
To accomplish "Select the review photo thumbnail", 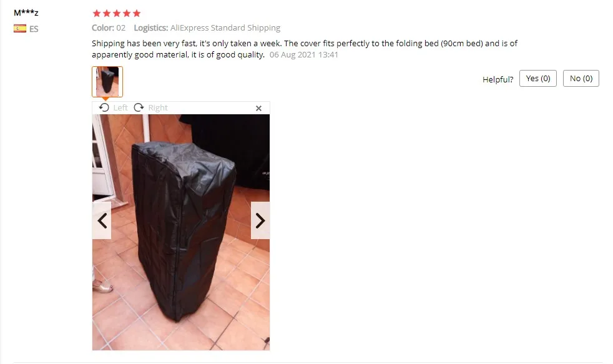I will pyautogui.click(x=107, y=82).
